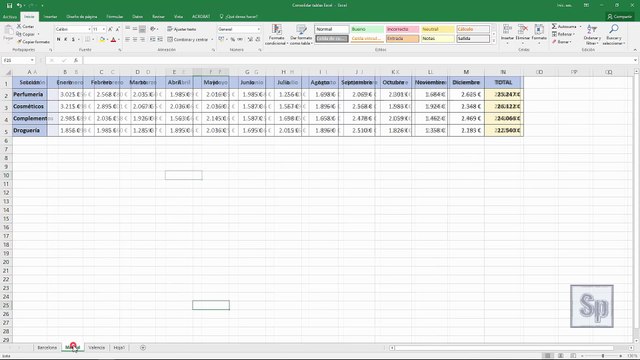Image resolution: width=640 pixels, height=360 pixels.
Task: Toggle Ajustar texto wrap
Action: (x=182, y=29)
